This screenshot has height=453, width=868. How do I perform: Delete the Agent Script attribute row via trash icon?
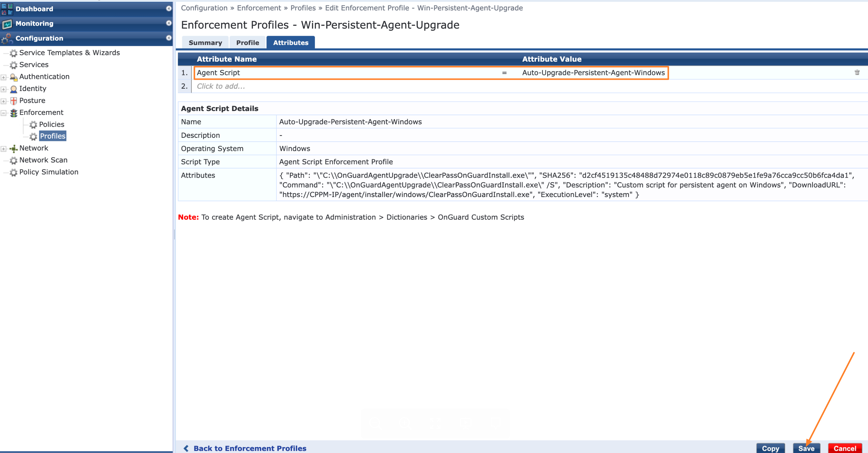[857, 72]
